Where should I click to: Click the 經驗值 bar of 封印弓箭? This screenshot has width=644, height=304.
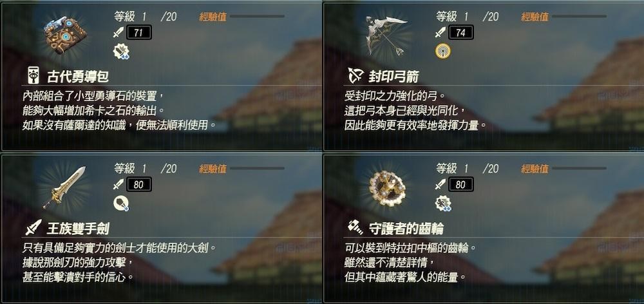pos(579,17)
